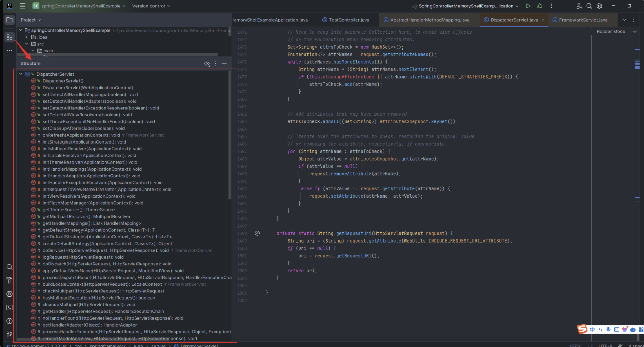Image resolution: width=644 pixels, height=347 pixels.
Task: Open IDE settings gear icon
Action: pos(599,6)
